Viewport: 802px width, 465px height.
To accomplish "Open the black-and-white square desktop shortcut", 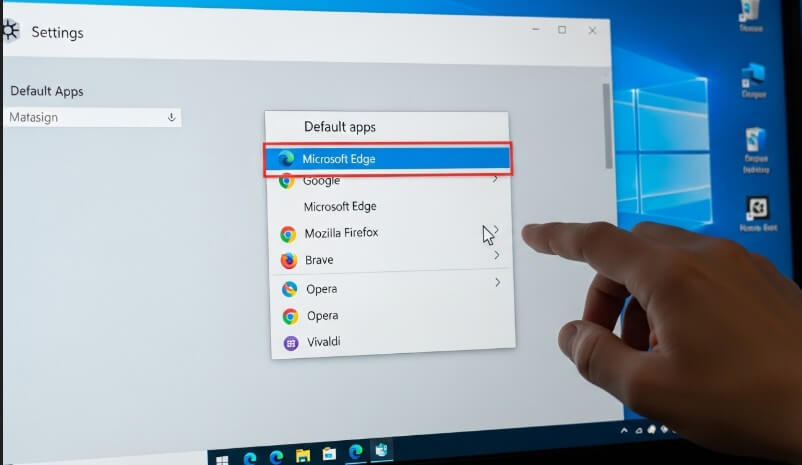I will click(757, 208).
